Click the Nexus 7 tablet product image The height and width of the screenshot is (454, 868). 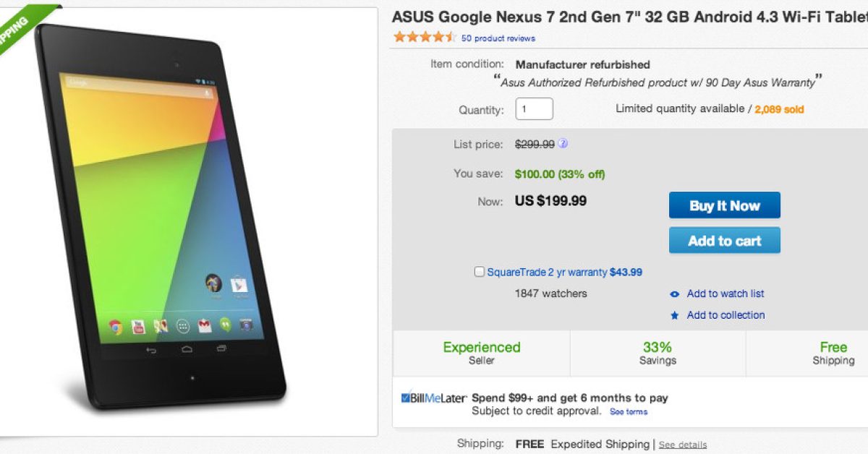click(161, 217)
